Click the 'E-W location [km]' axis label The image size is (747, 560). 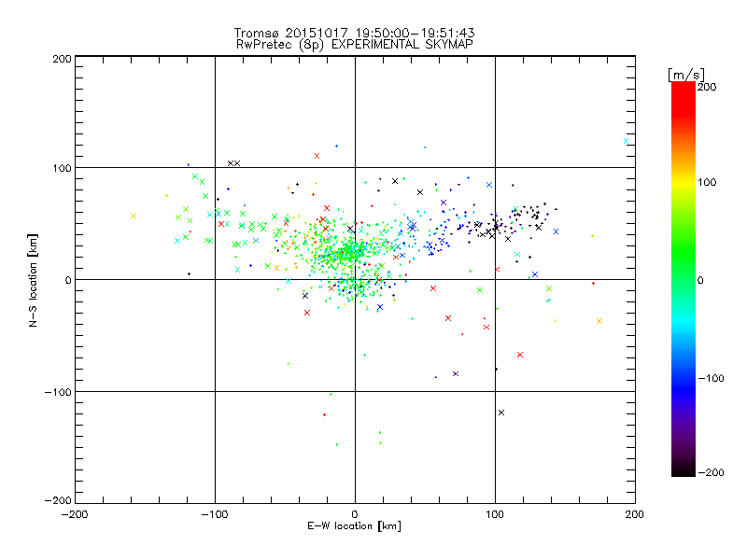click(354, 526)
